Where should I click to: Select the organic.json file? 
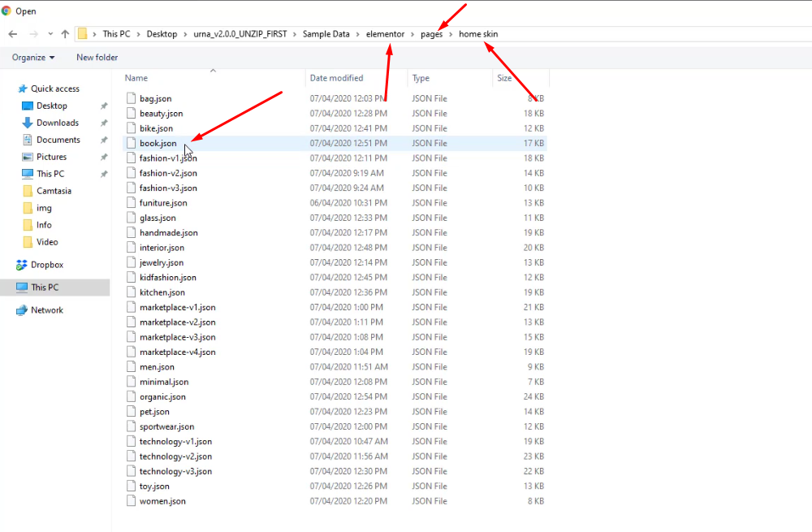pyautogui.click(x=162, y=397)
